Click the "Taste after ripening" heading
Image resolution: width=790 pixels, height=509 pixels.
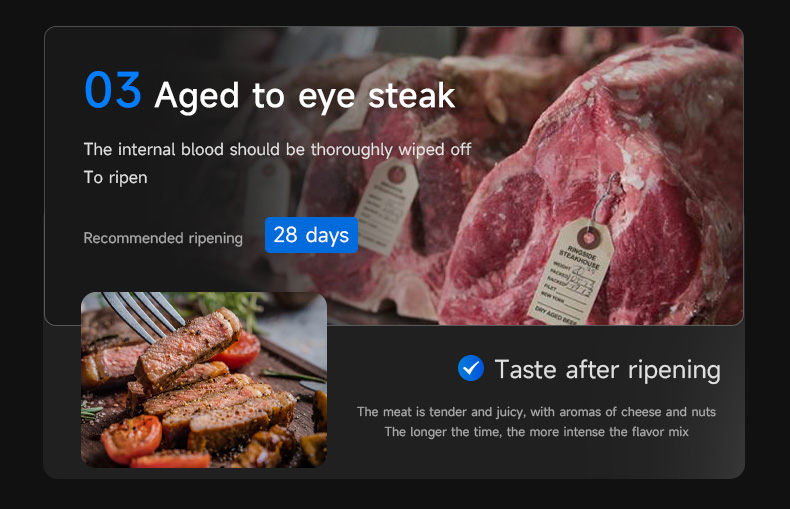click(x=607, y=369)
